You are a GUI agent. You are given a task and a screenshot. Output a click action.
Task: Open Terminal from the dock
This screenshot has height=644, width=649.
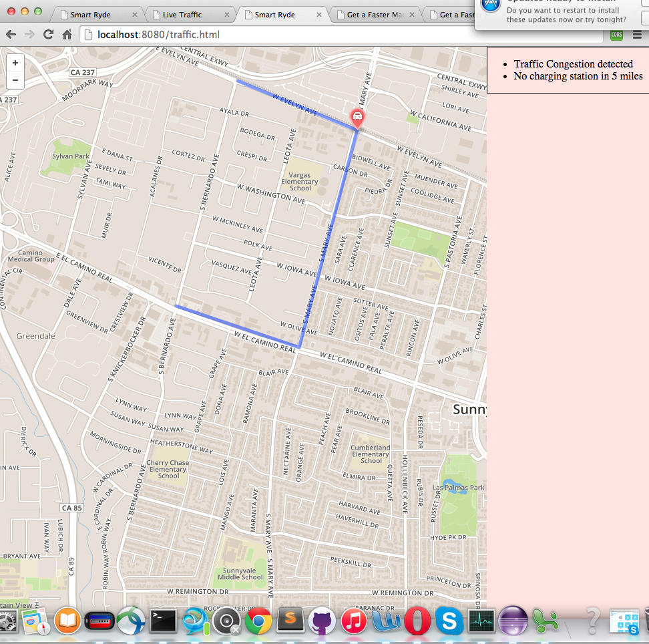[x=163, y=621]
